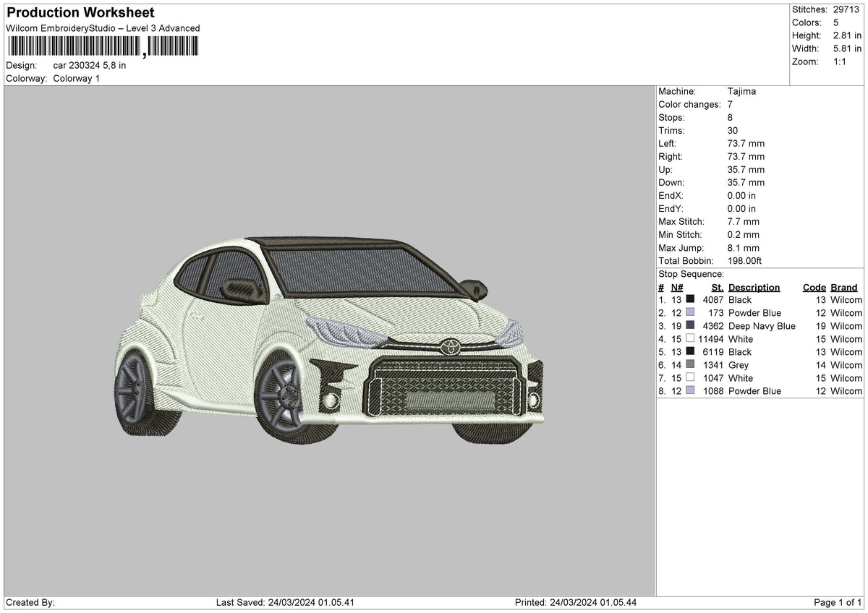This screenshot has width=868, height=613.
Task: Click the Wilcom EmbroideryStudio Level 3 Advanced text
Action: (103, 28)
